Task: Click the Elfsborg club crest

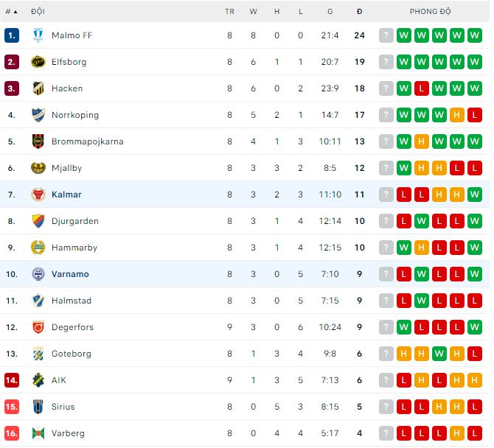Action: 38,62
